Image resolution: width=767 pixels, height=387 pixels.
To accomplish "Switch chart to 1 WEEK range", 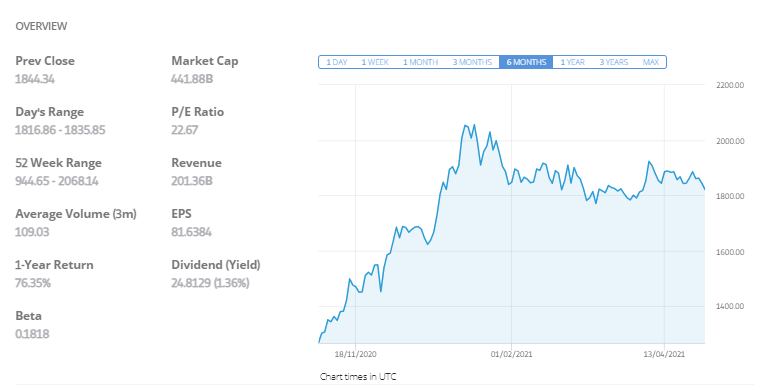I will click(x=375, y=62).
